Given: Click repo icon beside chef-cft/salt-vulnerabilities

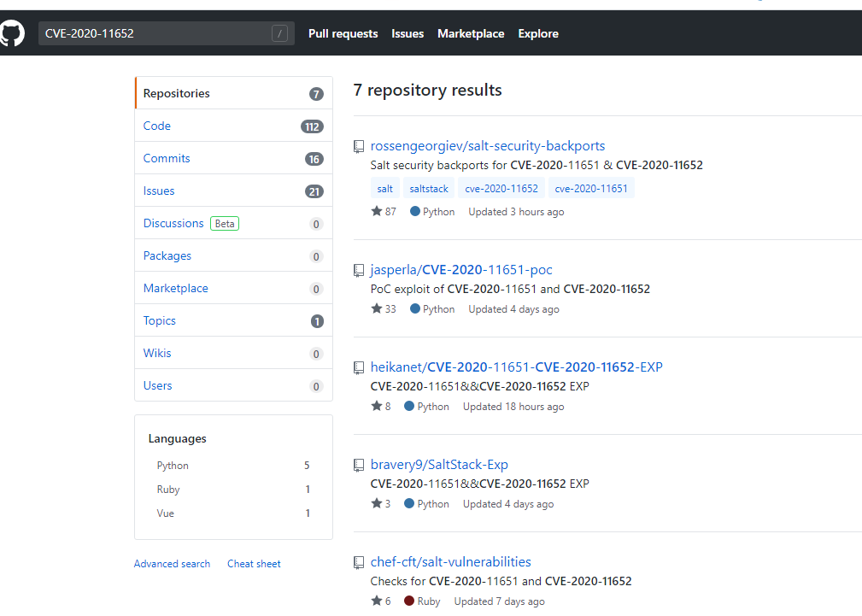Looking at the screenshot, I should click(359, 562).
